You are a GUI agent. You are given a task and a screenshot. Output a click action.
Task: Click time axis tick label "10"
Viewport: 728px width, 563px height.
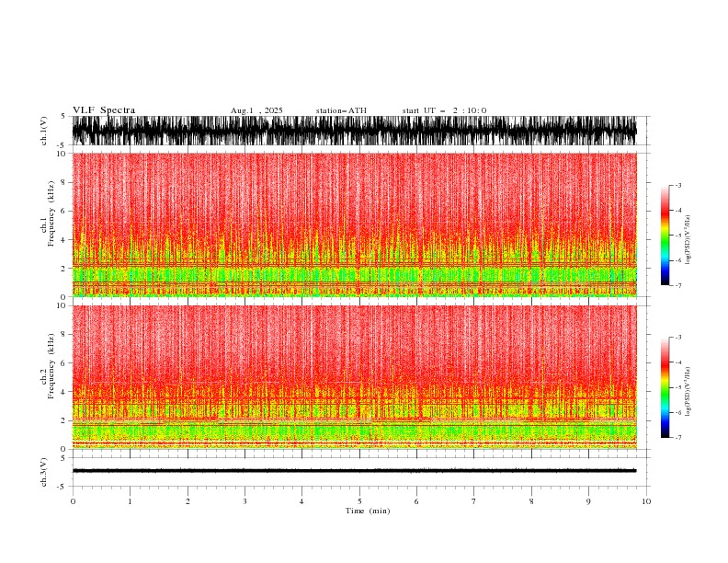click(646, 501)
